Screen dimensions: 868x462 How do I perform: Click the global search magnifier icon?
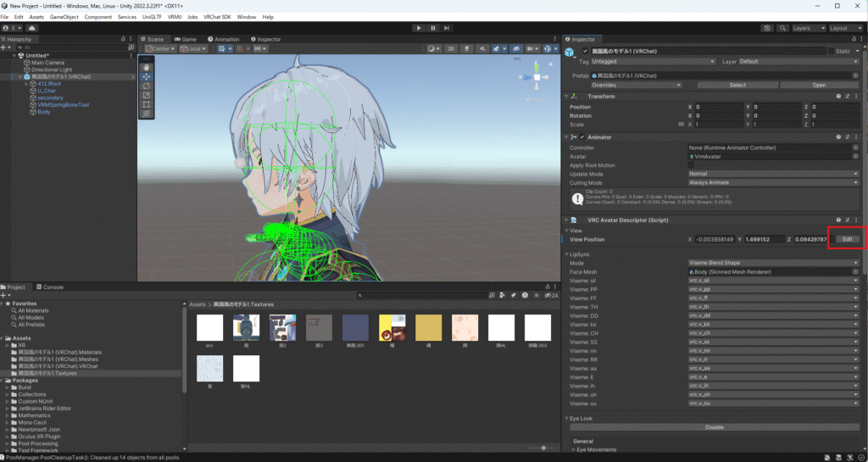pyautogui.click(x=782, y=28)
